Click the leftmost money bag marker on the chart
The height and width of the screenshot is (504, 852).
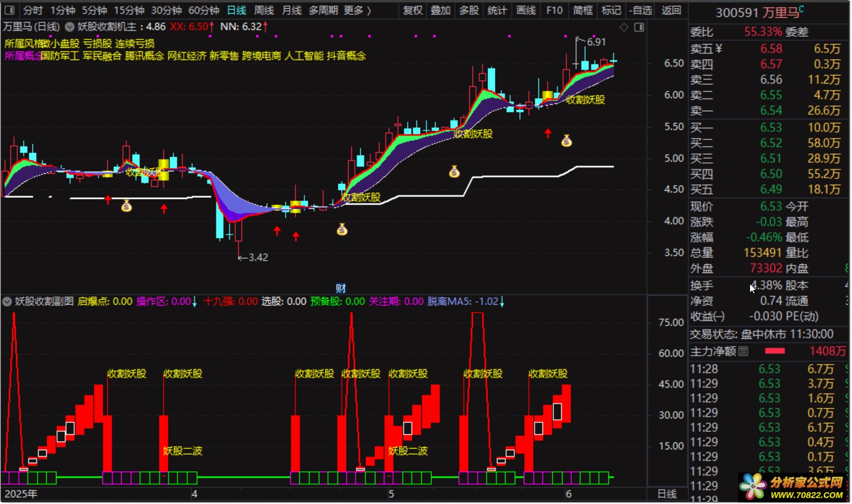click(x=126, y=206)
